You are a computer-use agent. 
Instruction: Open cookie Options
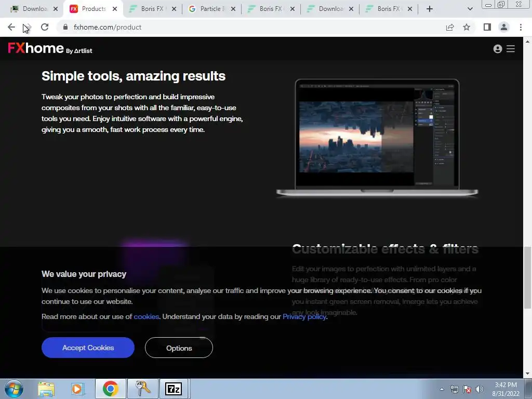point(179,348)
